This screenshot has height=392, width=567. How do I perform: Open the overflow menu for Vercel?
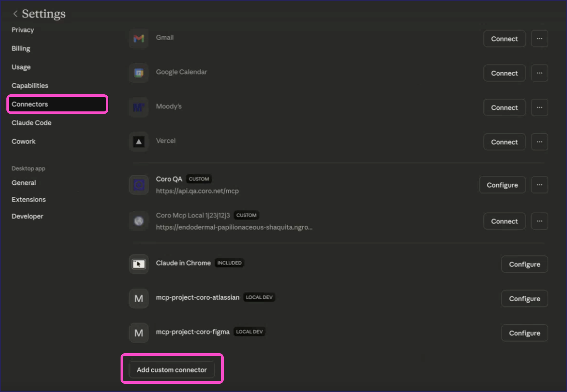point(539,142)
